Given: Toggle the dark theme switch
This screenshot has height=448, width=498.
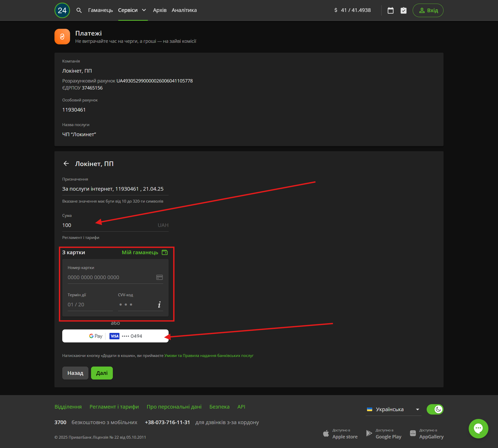Looking at the screenshot, I should (435, 409).
